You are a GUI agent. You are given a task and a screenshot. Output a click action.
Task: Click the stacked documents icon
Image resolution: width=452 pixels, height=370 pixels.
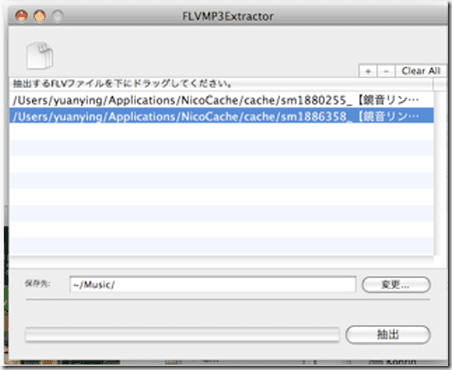40,55
